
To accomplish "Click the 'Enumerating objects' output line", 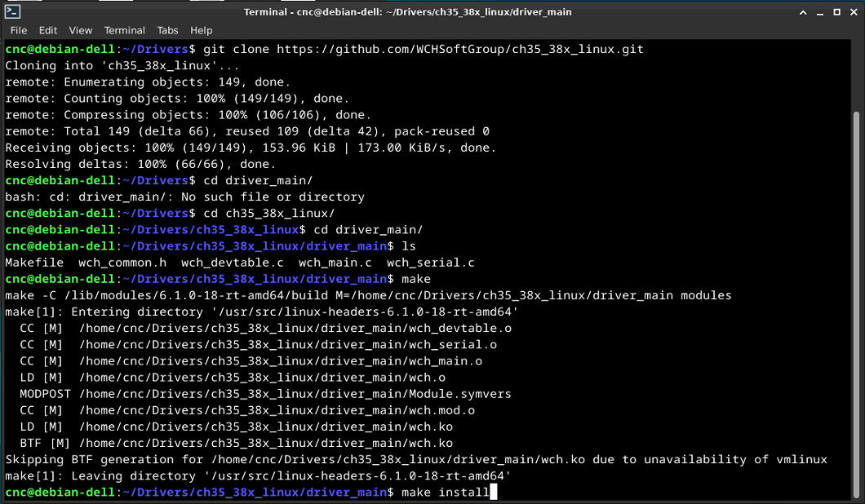I will [148, 82].
